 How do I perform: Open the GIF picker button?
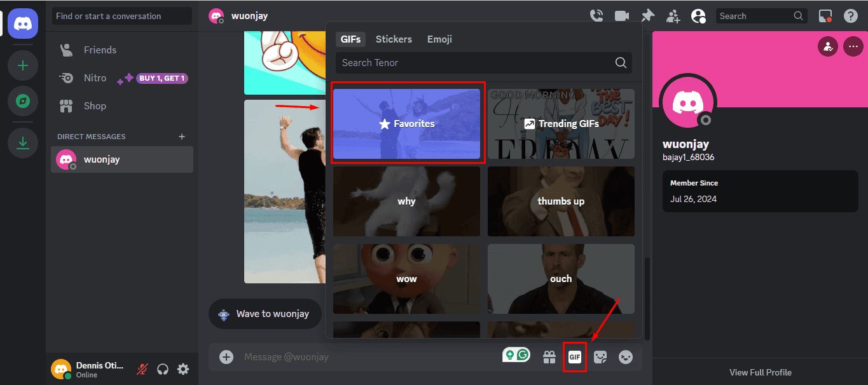(x=575, y=357)
